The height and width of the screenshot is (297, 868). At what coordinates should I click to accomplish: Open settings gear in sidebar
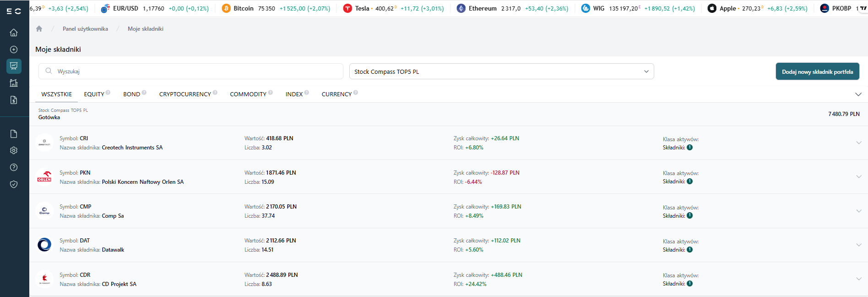[x=14, y=150]
